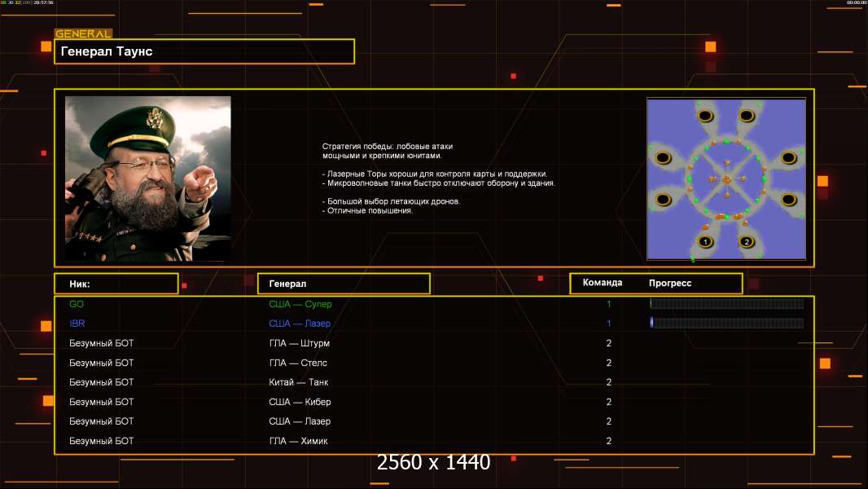This screenshot has height=489, width=868.
Task: Click IBR player's loading progress bar
Action: coord(726,324)
